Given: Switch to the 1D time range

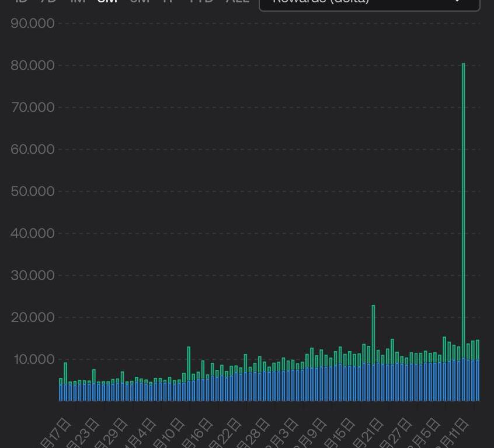Looking at the screenshot, I should pos(21,2).
